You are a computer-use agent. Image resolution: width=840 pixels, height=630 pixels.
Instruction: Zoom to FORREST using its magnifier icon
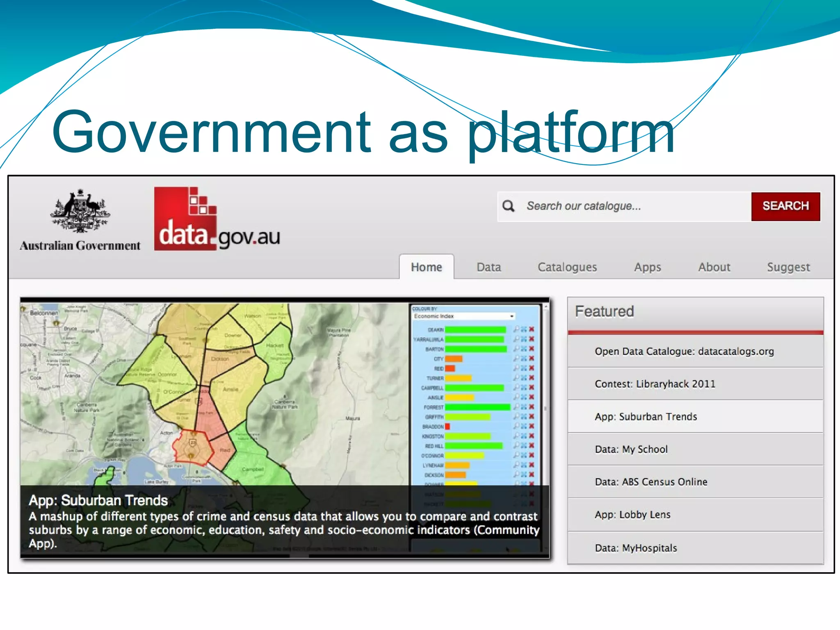[x=516, y=406]
